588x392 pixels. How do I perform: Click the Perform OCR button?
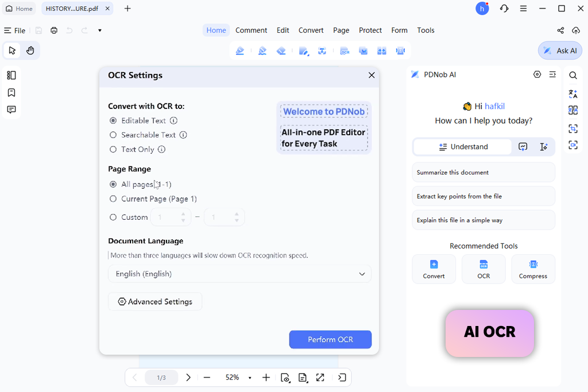click(x=330, y=340)
